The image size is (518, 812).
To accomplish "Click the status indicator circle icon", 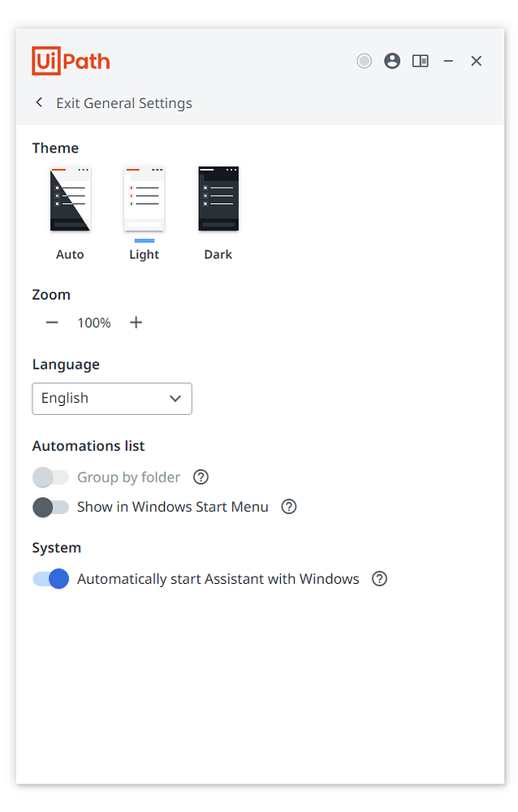I will click(364, 60).
